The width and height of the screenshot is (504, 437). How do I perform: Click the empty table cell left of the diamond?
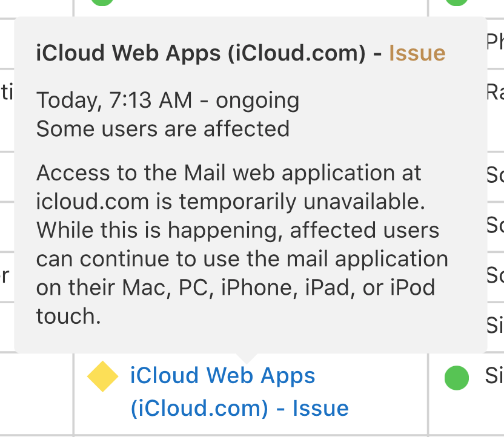[36, 392]
